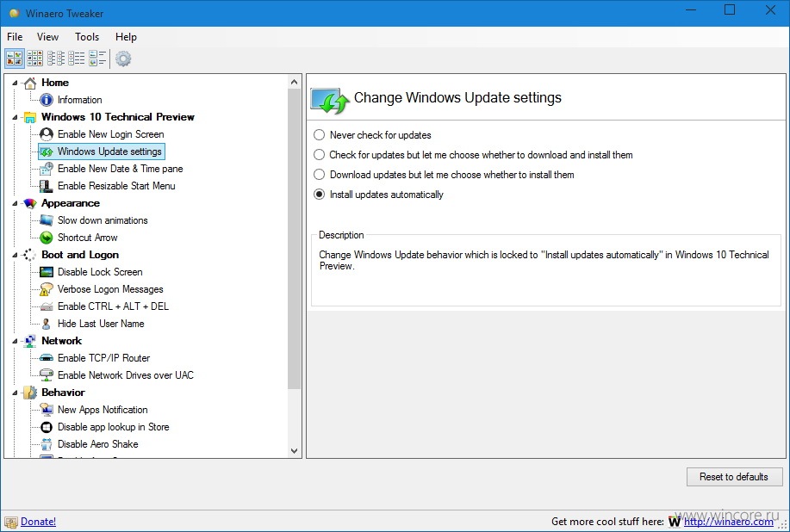Click the Verbose Logon Messages warning icon

click(47, 289)
